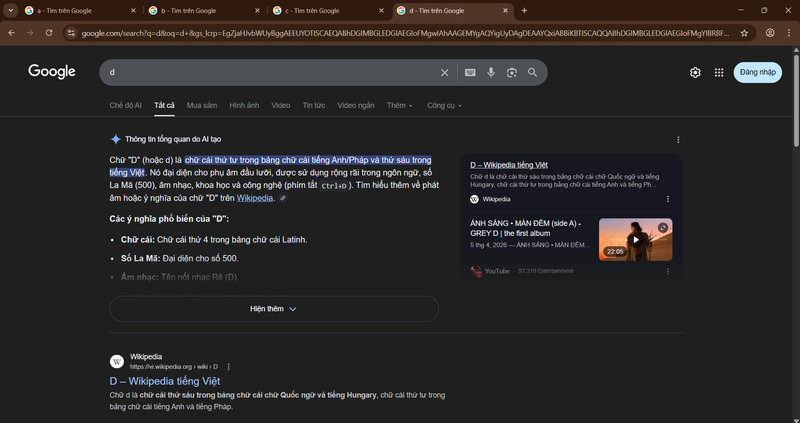Close the 'a - Tìm trên Google' tab
This screenshot has height=423, width=800.
tap(134, 10)
